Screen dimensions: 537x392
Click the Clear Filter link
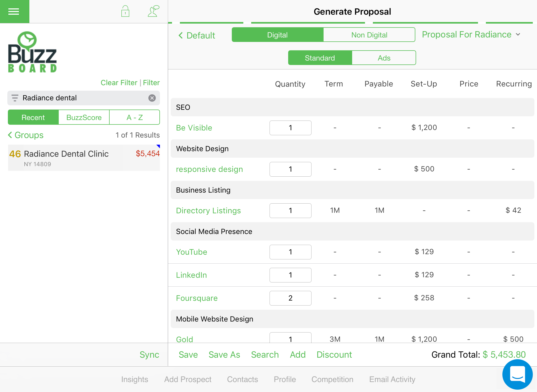click(119, 83)
